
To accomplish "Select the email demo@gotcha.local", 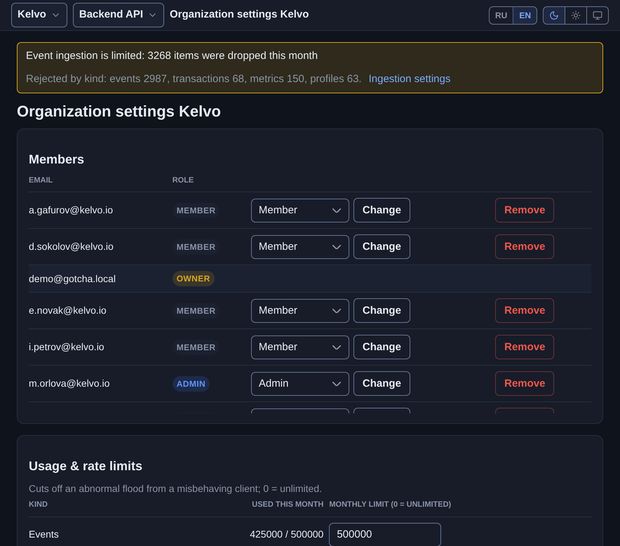I will (72, 279).
